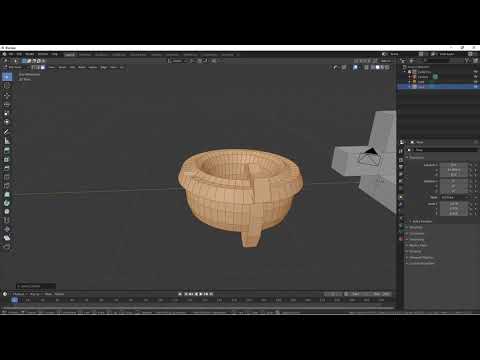Select the Bevel tool

(x=7, y=168)
